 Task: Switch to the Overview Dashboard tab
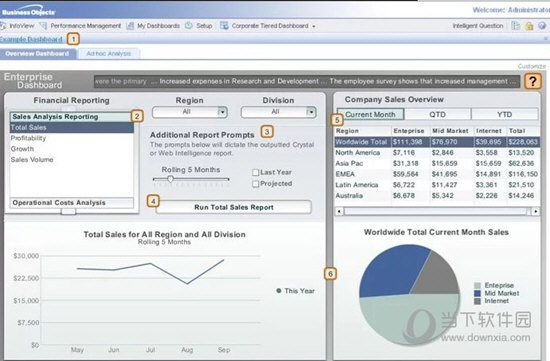pos(38,53)
